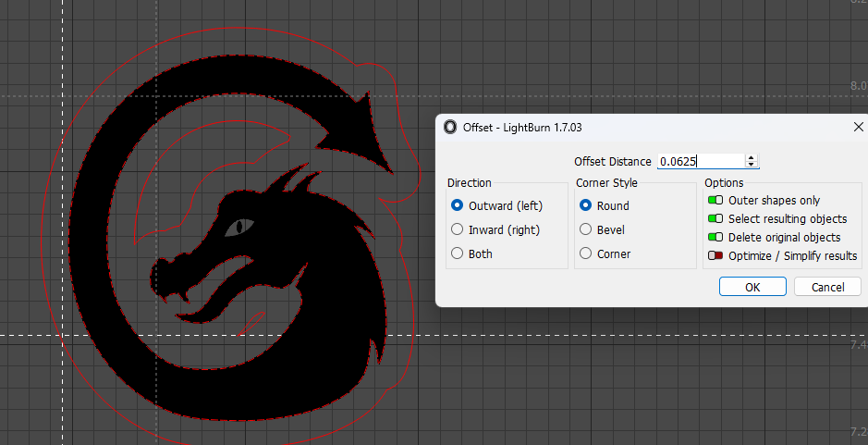This screenshot has width=868, height=445.
Task: Turn off Delete original objects
Action: pyautogui.click(x=715, y=237)
